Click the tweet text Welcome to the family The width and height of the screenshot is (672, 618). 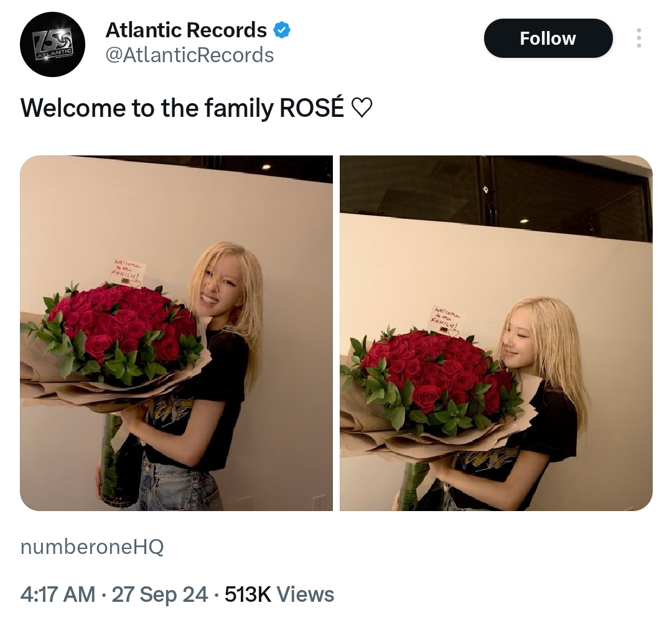click(x=147, y=108)
